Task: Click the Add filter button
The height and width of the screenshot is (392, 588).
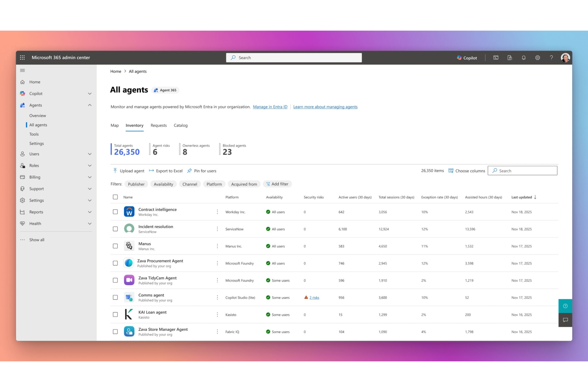Action: (x=277, y=184)
